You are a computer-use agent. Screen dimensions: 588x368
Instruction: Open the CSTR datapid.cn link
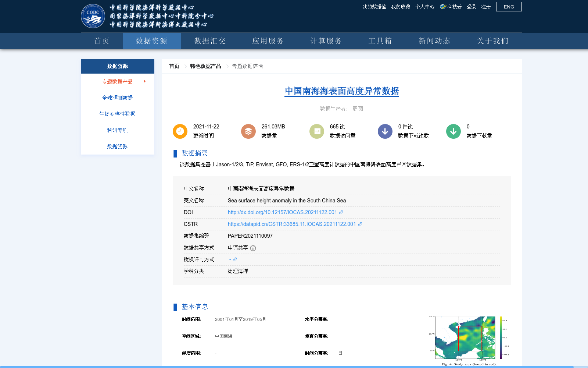292,224
